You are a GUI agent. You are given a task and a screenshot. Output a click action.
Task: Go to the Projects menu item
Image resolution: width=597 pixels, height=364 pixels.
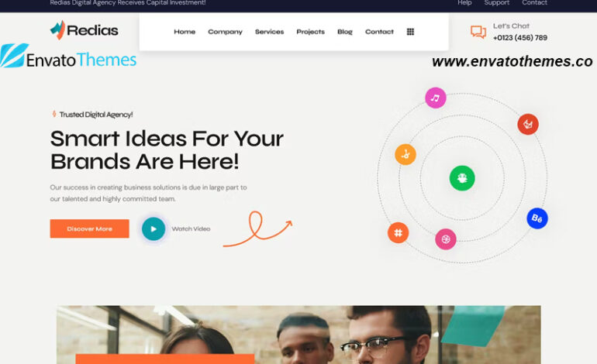coord(310,32)
